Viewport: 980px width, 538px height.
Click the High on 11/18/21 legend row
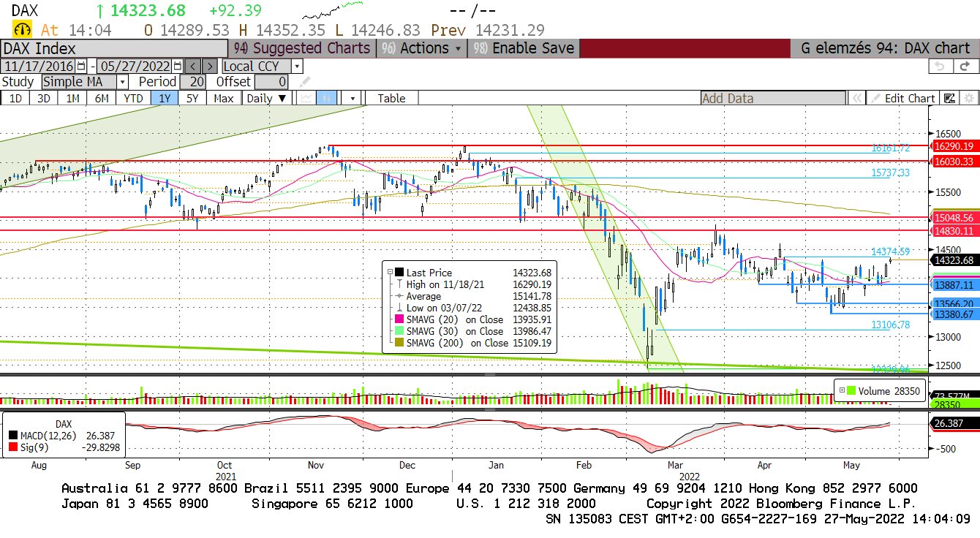click(472, 284)
